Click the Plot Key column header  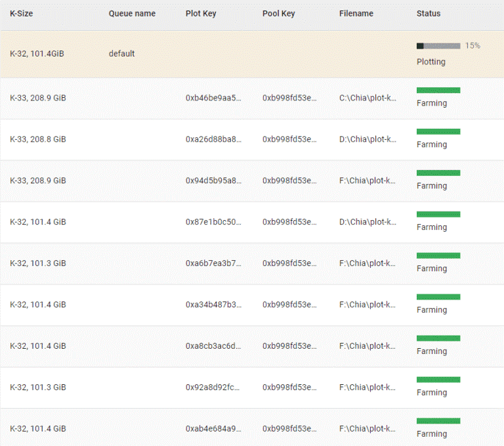pos(201,14)
